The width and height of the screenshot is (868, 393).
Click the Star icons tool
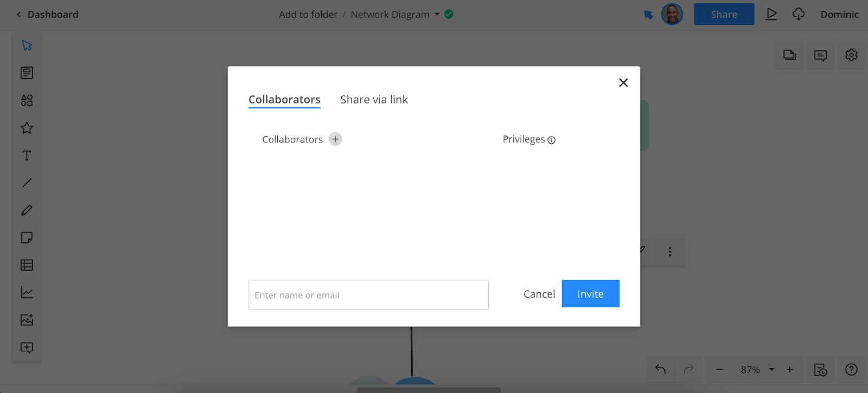[27, 128]
